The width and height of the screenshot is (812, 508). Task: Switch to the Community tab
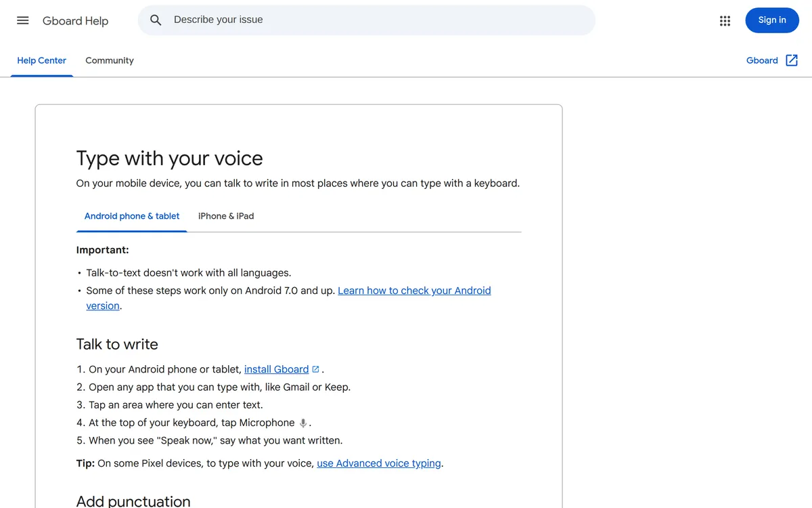point(110,60)
